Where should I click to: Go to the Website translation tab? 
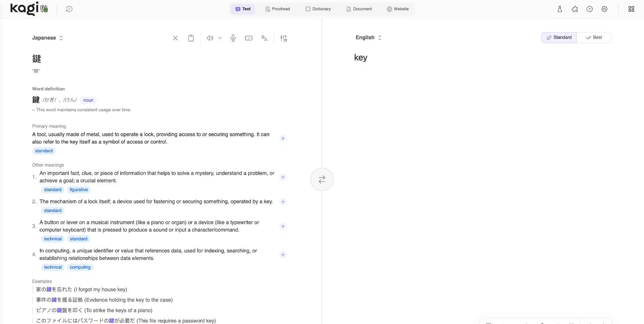[x=398, y=9]
